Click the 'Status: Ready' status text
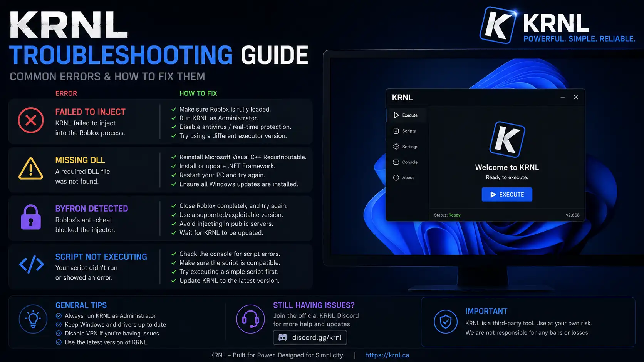 coord(447,215)
